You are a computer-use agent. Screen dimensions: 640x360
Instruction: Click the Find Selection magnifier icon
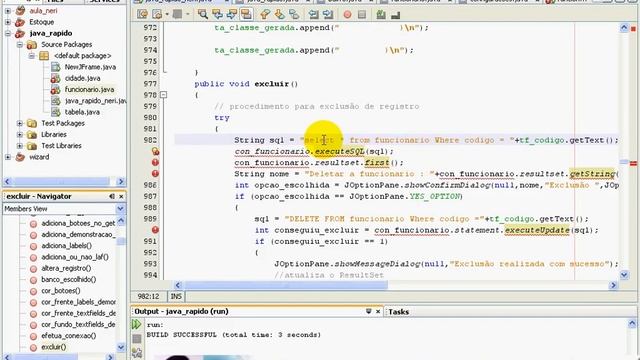202,15
